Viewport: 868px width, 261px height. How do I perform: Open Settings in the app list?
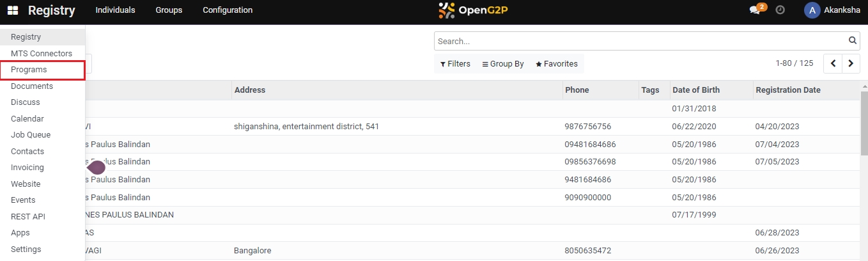tap(26, 249)
